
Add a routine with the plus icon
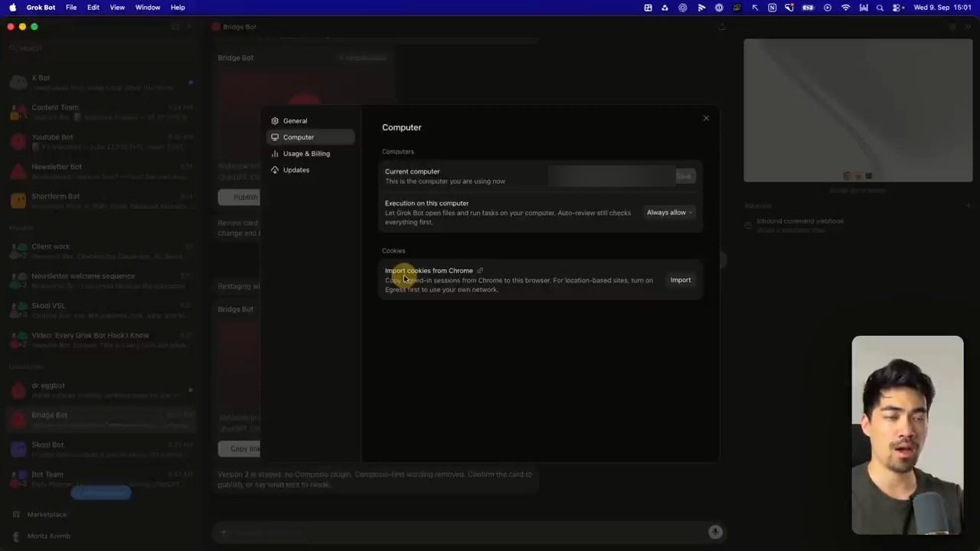click(968, 206)
